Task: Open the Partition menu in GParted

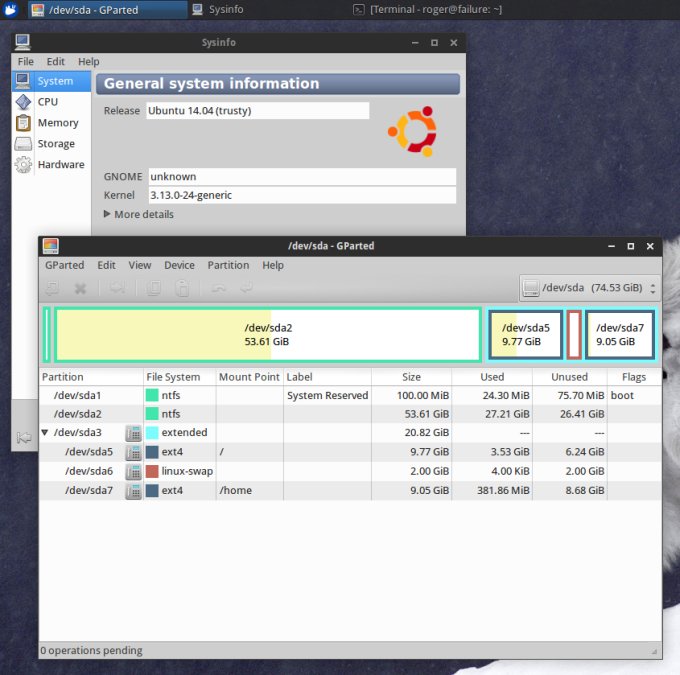Action: click(x=228, y=265)
